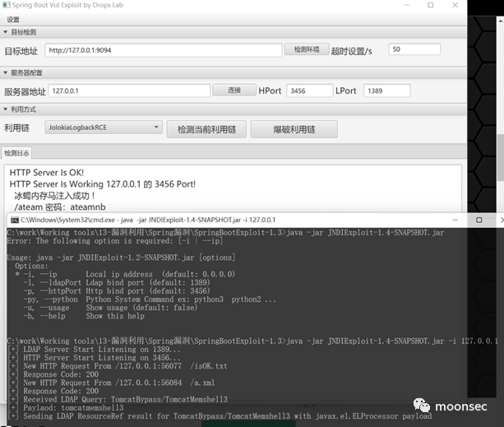The width and height of the screenshot is (504, 427).
Task: Edit the 超时设置 timeout field
Action: tap(414, 49)
